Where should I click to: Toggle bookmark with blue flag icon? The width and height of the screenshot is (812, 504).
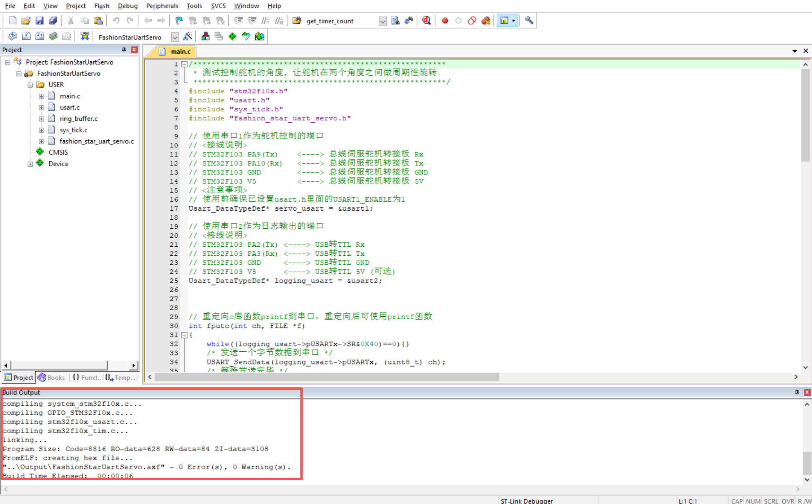(179, 20)
